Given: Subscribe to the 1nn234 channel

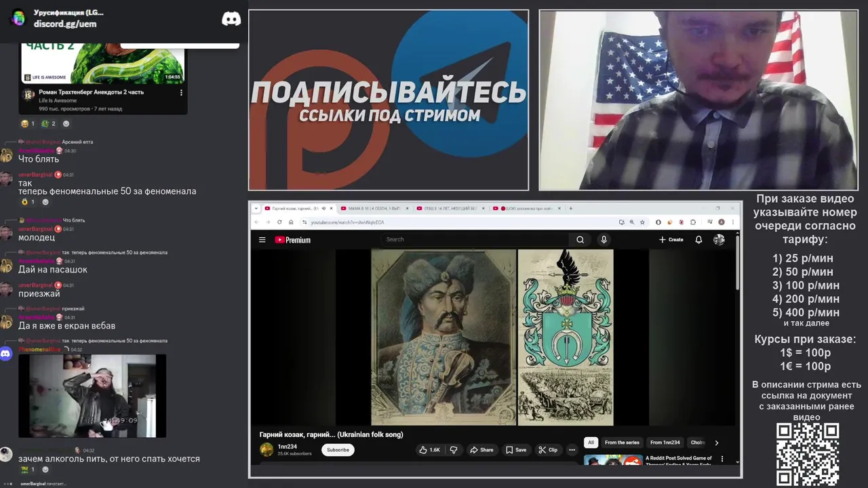Looking at the screenshot, I should 338,450.
